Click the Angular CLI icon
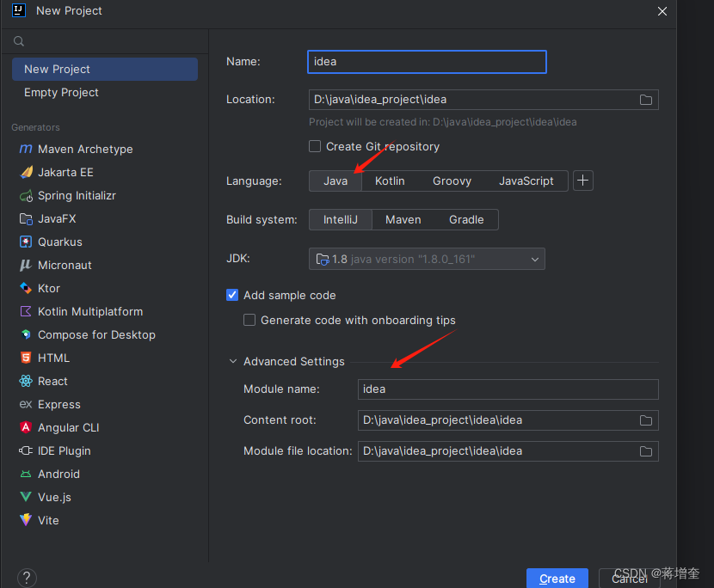 pos(26,427)
